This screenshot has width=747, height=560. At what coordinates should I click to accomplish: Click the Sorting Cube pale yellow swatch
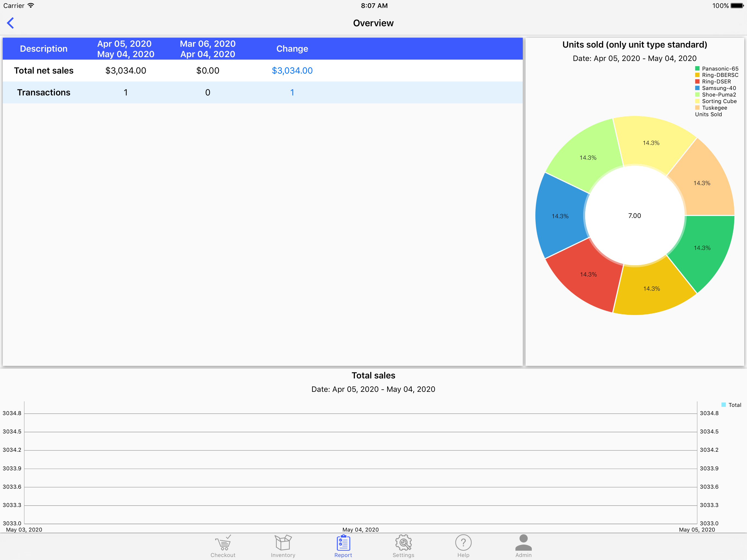pos(697,101)
